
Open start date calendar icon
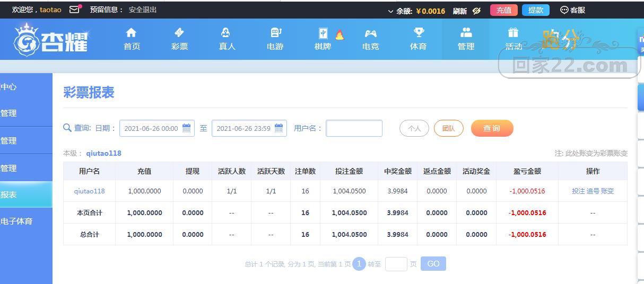[187, 128]
